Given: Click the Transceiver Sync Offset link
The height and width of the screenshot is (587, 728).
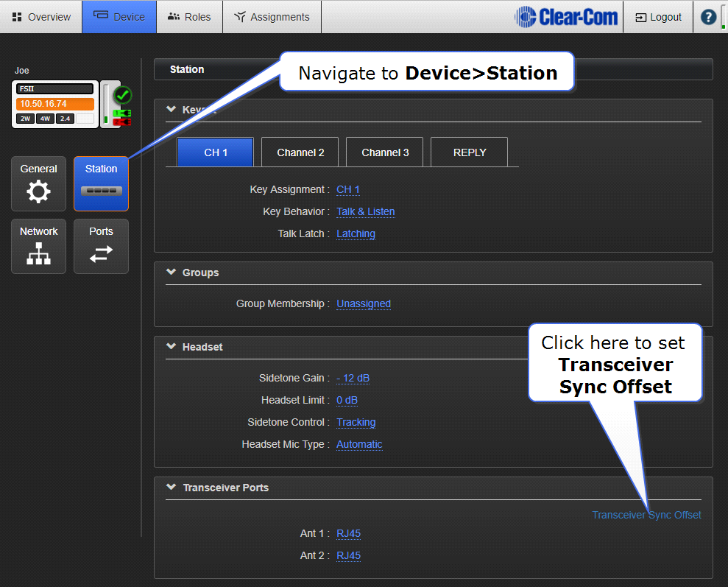Looking at the screenshot, I should point(646,515).
